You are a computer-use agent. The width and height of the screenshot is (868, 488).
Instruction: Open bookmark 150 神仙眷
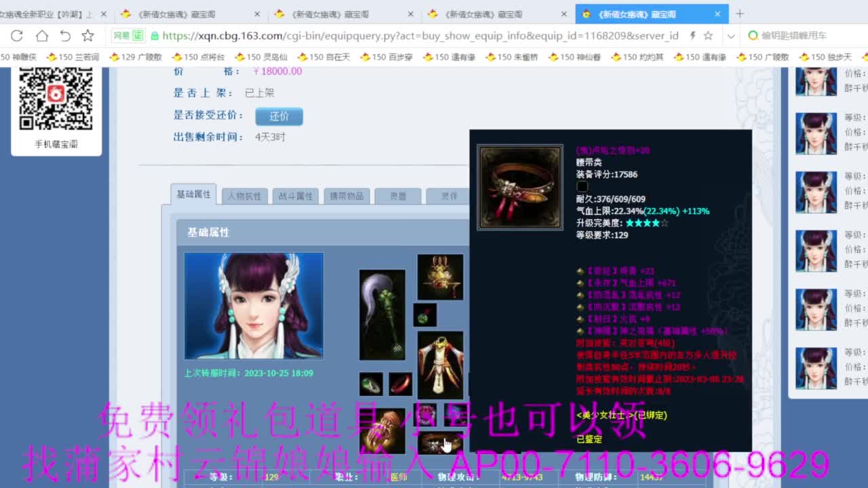pos(574,57)
